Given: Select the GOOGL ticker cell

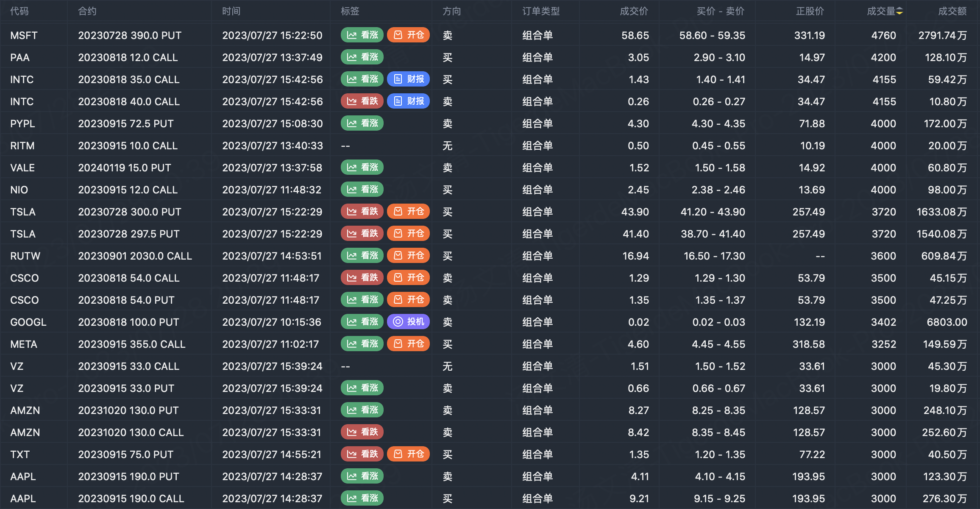Looking at the screenshot, I should pyautogui.click(x=28, y=322).
